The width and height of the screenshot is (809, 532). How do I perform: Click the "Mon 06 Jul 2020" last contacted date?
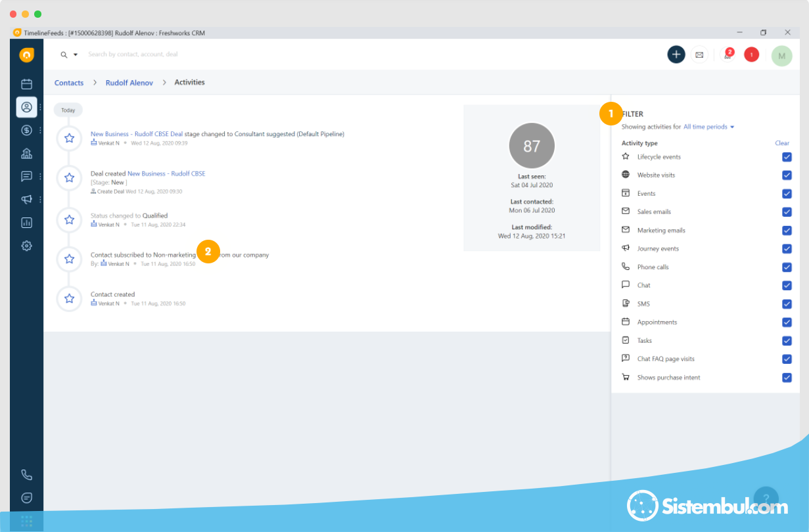(x=532, y=210)
